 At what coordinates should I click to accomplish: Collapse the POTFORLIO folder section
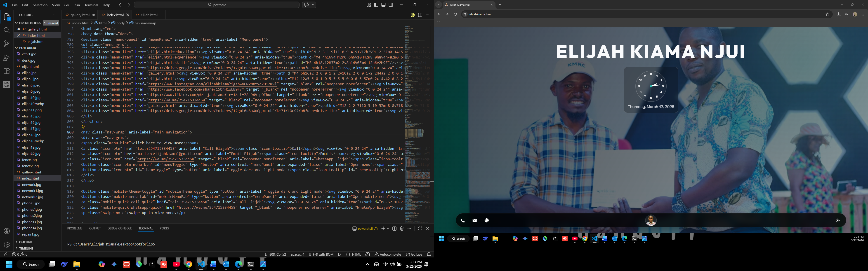27,48
